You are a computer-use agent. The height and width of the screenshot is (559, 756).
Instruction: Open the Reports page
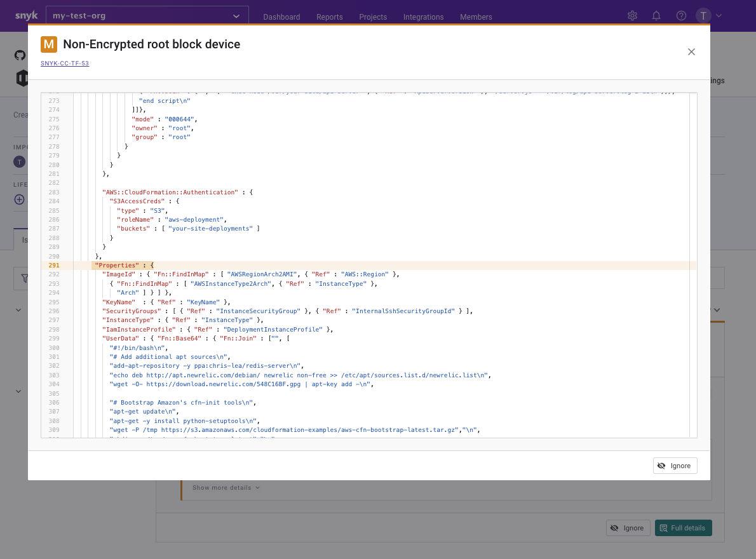point(329,17)
